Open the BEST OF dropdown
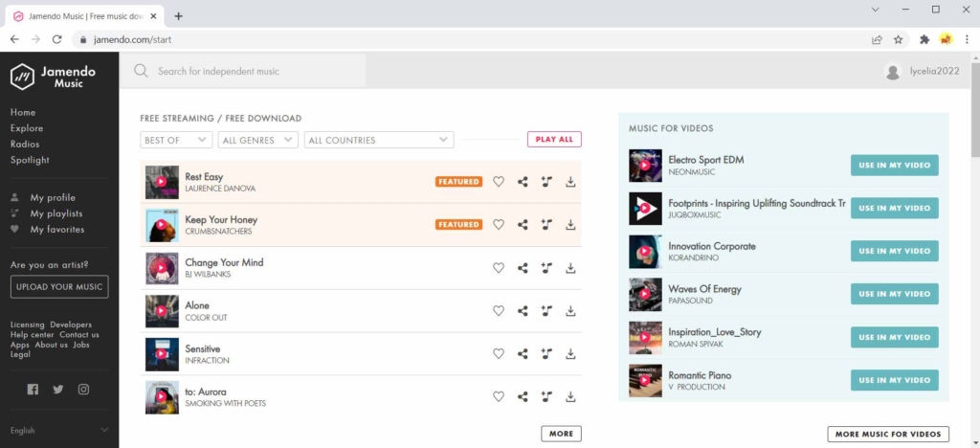This screenshot has width=980, height=448. 176,140
